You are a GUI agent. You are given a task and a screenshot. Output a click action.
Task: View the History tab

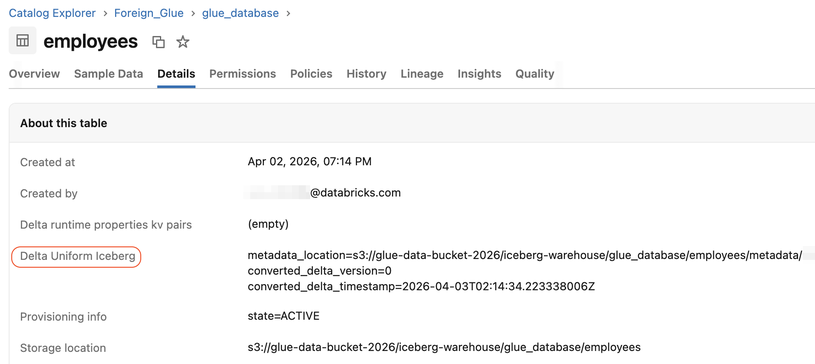(366, 74)
